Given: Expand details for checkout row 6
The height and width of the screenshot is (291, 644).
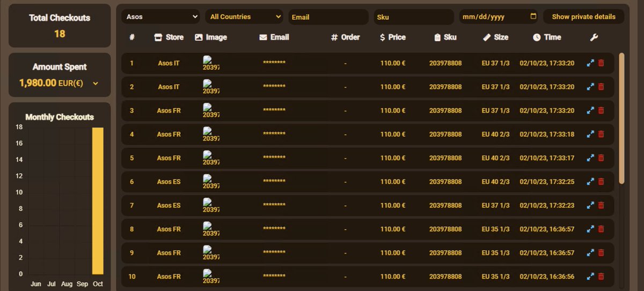Looking at the screenshot, I should point(590,182).
